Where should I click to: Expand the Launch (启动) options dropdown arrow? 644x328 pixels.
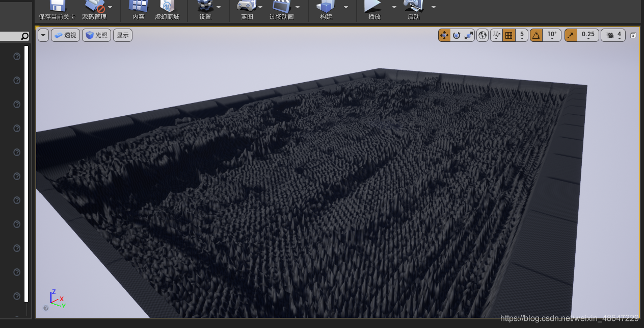(434, 7)
